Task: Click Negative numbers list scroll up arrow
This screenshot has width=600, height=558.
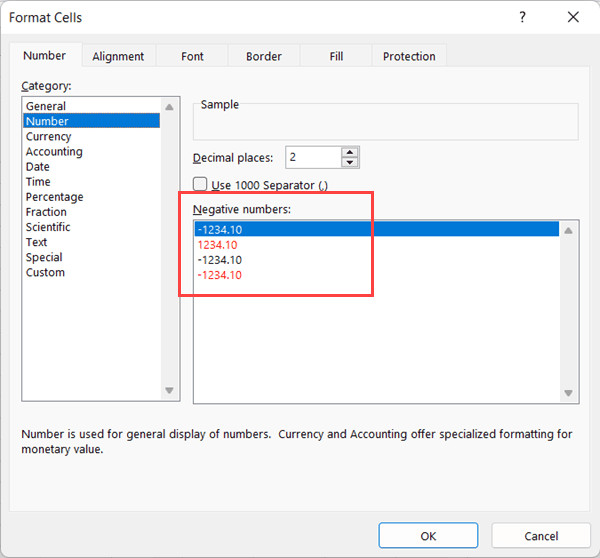Action: [x=569, y=230]
